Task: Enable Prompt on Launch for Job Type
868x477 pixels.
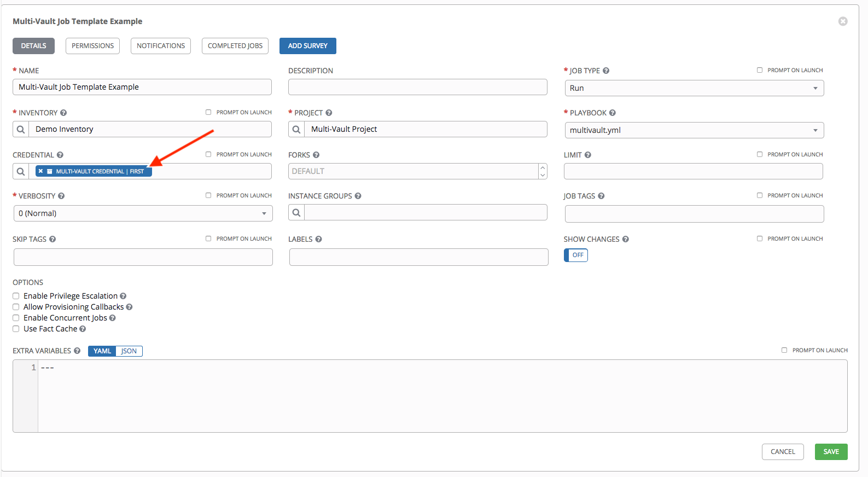Action: coord(760,70)
